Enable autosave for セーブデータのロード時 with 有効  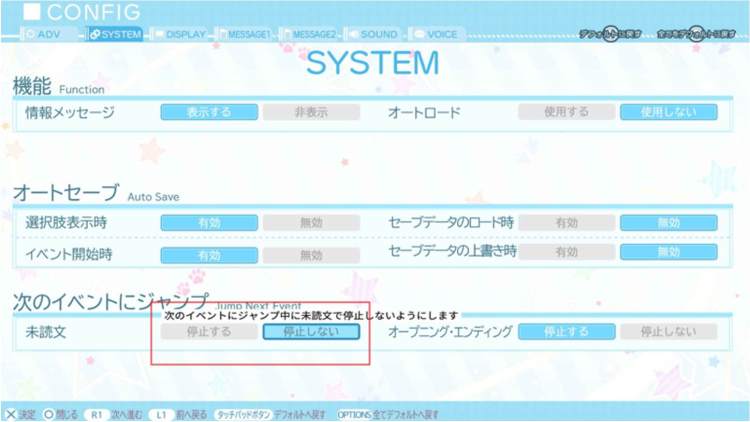(566, 224)
